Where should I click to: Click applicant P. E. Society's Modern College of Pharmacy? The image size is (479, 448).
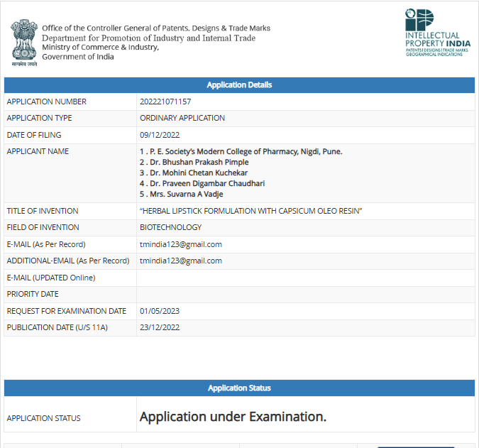tap(241, 151)
